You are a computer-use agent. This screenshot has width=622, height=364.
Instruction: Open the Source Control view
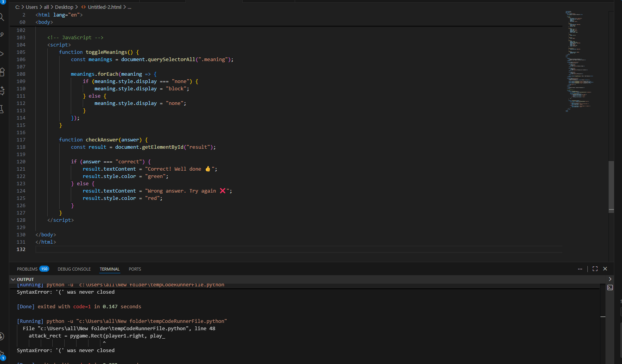click(x=2, y=35)
